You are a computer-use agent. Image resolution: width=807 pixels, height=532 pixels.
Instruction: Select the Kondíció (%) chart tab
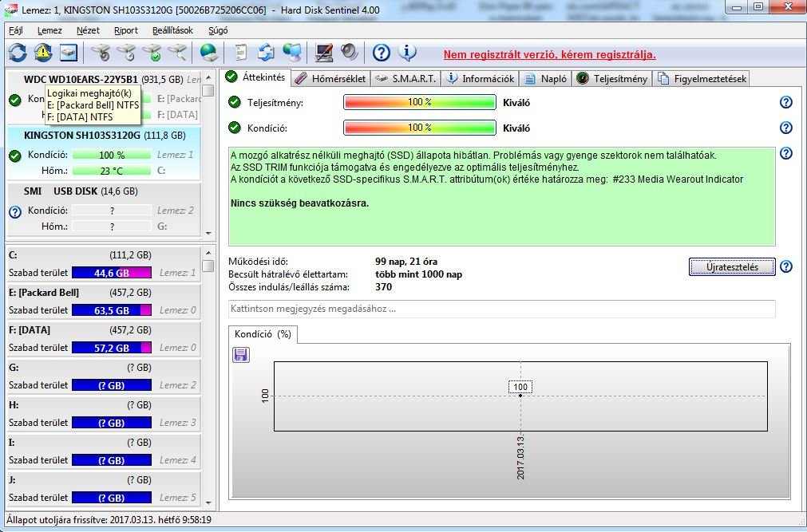click(263, 334)
